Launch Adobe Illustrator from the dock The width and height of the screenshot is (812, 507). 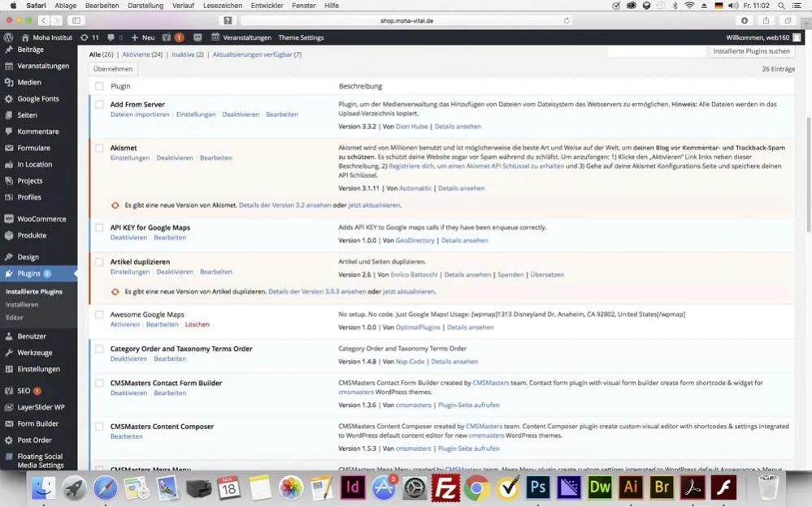click(x=631, y=487)
